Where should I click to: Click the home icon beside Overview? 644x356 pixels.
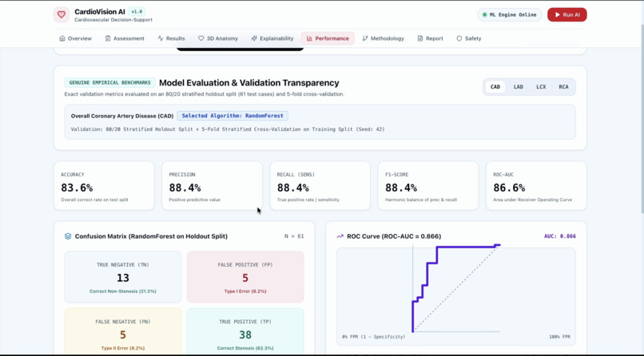point(62,38)
